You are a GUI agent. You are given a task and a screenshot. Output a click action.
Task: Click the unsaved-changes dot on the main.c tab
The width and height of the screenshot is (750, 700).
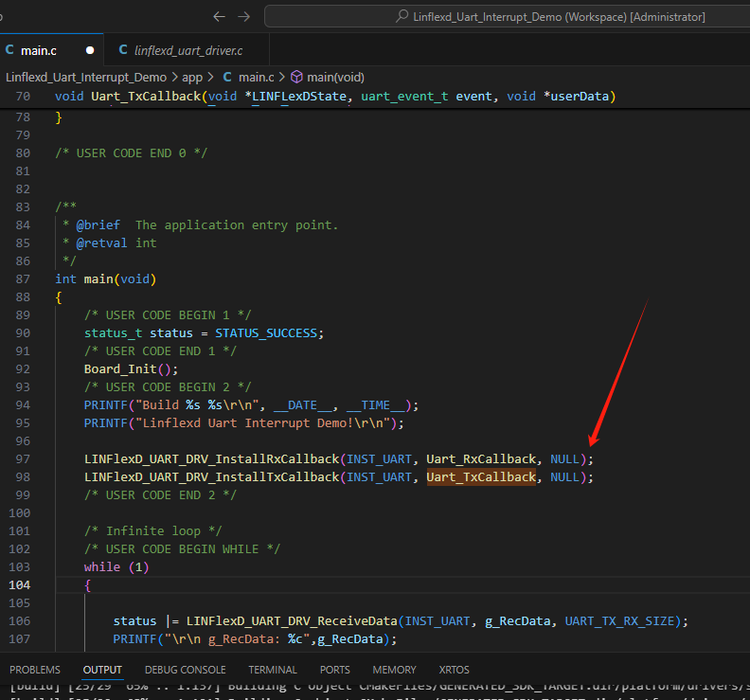90,50
